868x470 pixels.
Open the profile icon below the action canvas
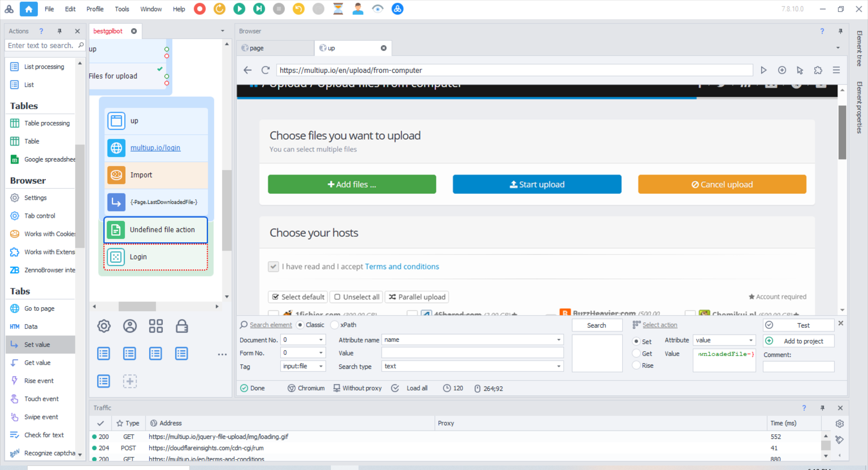(x=130, y=326)
